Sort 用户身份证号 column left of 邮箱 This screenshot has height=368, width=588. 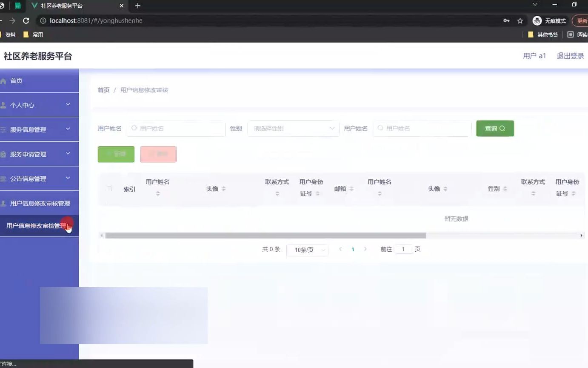tap(318, 193)
